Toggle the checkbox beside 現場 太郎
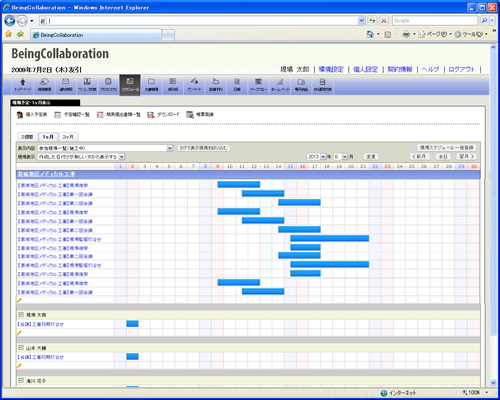The width and height of the screenshot is (500, 400). 21,314
